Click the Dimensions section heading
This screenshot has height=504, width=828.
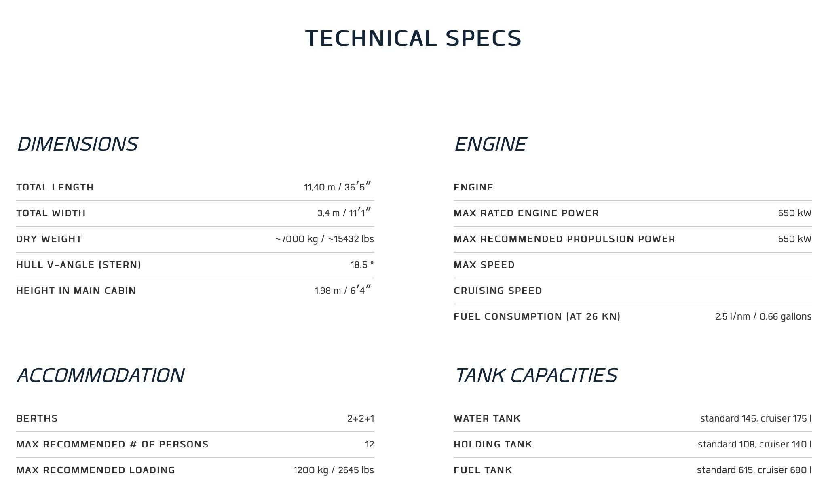tap(77, 144)
